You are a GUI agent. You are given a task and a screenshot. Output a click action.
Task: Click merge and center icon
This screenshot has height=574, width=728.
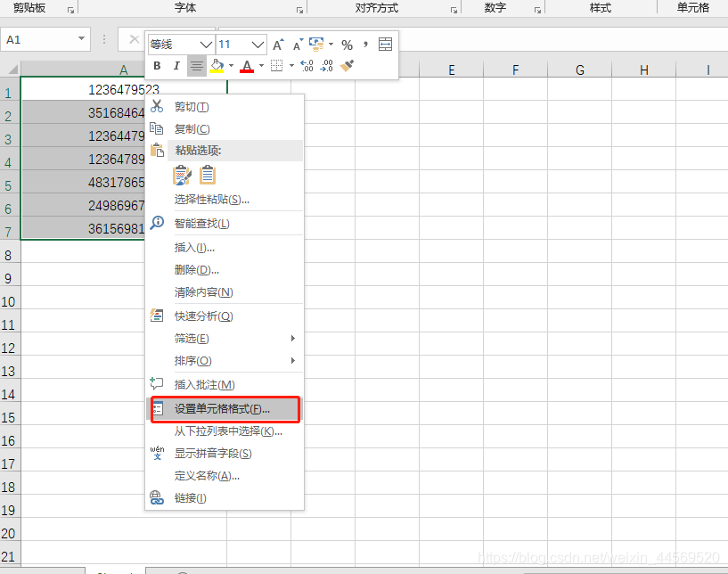(385, 45)
